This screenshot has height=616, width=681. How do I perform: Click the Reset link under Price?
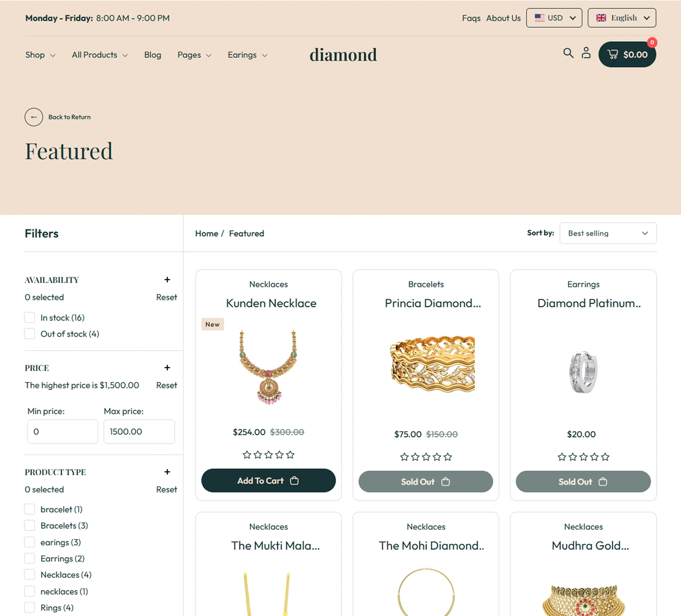[x=167, y=385]
